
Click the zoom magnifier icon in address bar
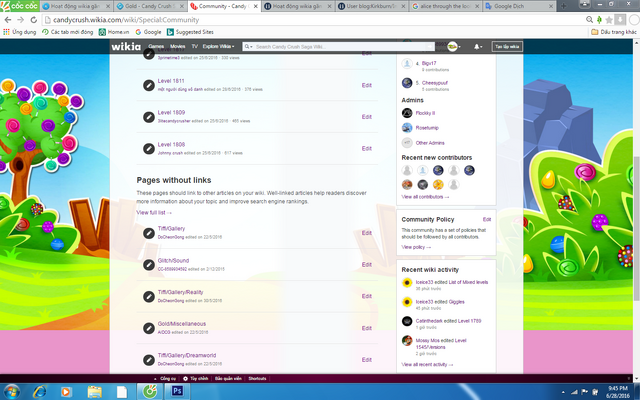point(589,20)
